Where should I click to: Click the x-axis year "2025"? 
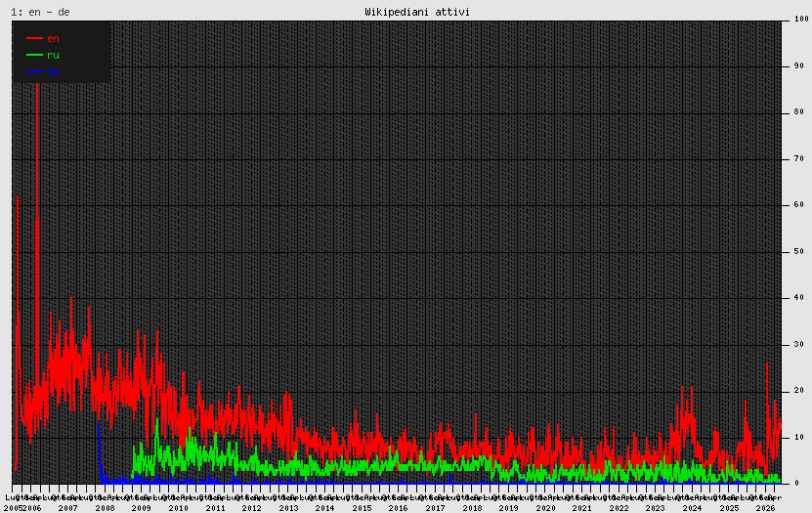coord(729,508)
